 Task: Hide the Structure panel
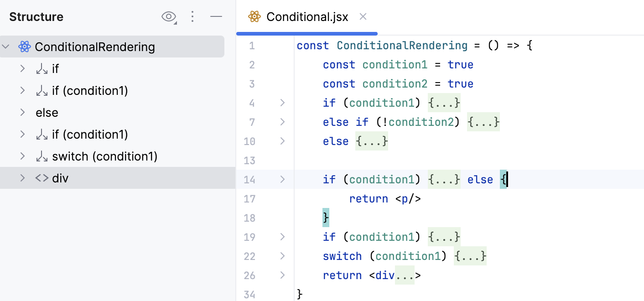tap(216, 16)
